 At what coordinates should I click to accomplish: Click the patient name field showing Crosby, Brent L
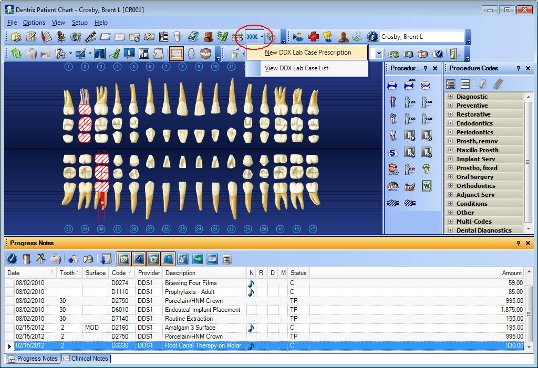point(422,37)
